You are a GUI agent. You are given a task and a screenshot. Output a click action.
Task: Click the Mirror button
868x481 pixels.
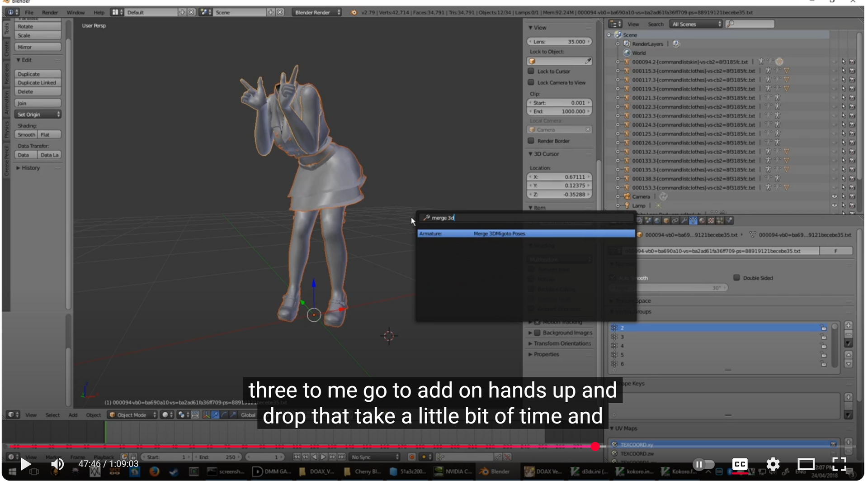(38, 47)
